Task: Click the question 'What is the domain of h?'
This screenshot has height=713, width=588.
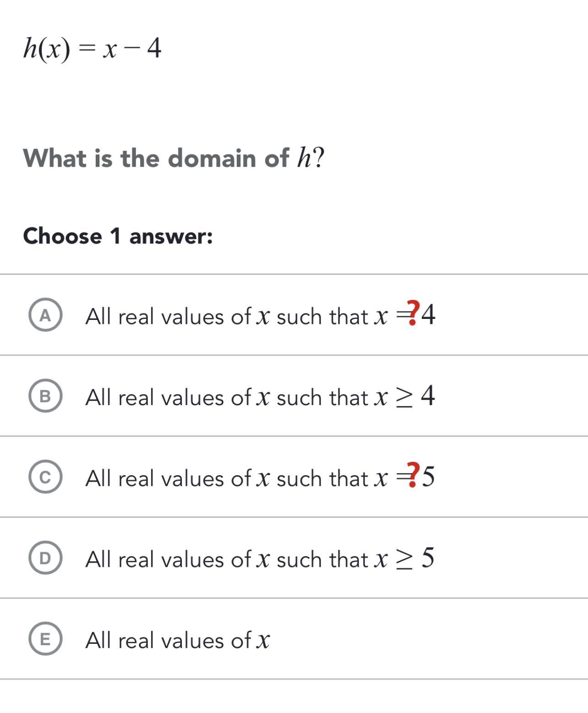Action: pos(174,158)
